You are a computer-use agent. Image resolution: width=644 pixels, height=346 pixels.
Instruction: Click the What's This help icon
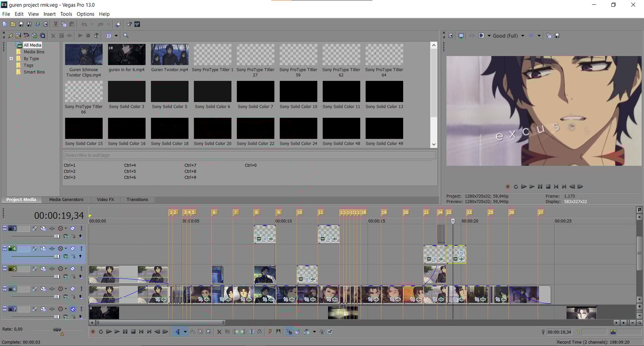129,24
